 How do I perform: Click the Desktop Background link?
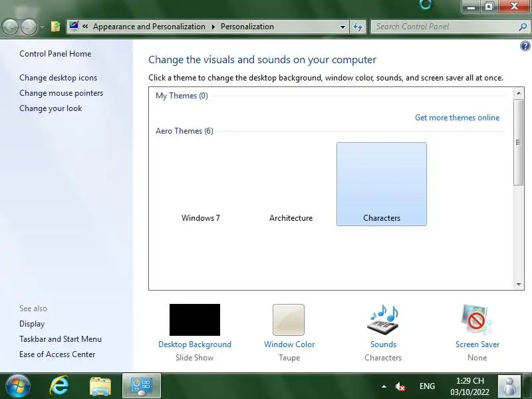(x=195, y=344)
